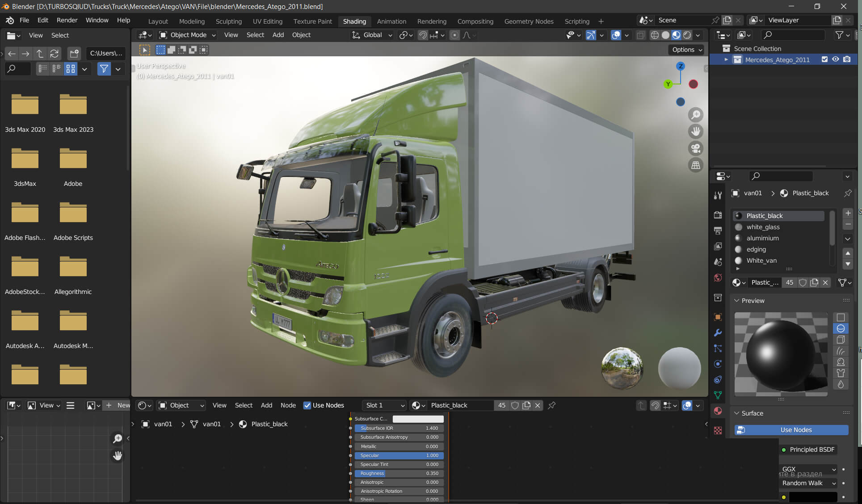Open Global transform orientation dropdown

372,35
